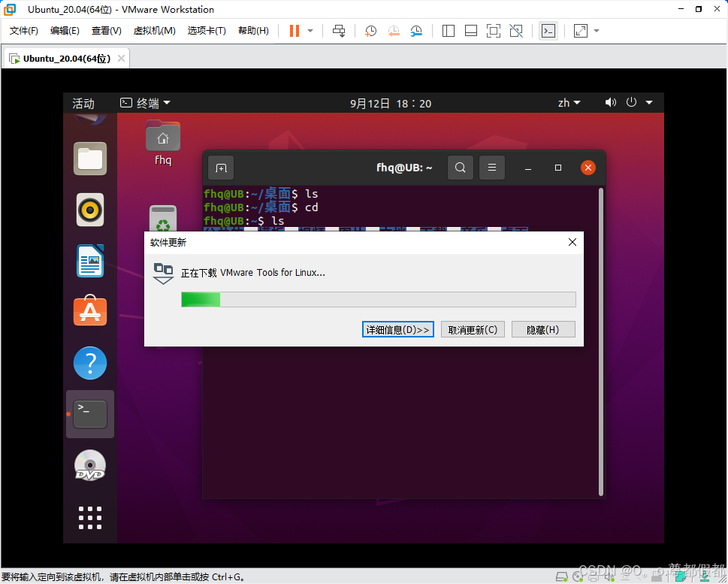Click the VMware Tools download progress bar
The width and height of the screenshot is (728, 584).
tap(379, 300)
